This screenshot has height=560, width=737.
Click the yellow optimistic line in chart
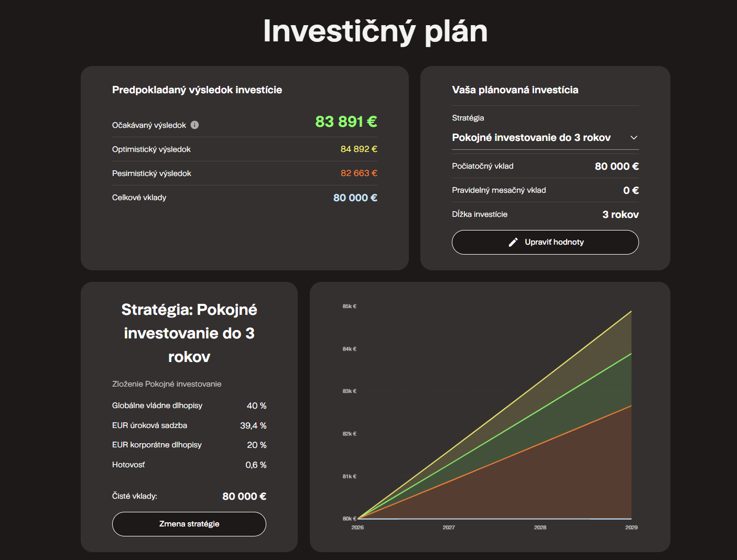click(495, 414)
